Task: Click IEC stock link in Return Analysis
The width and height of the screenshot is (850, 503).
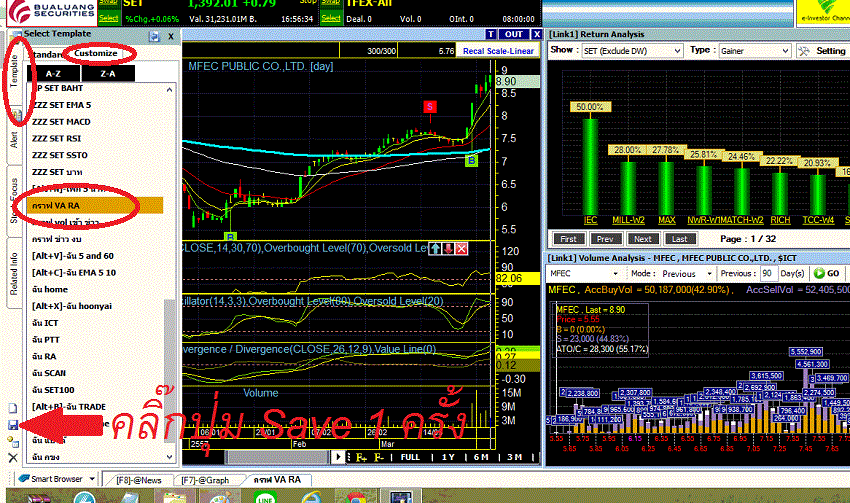Action: [590, 220]
